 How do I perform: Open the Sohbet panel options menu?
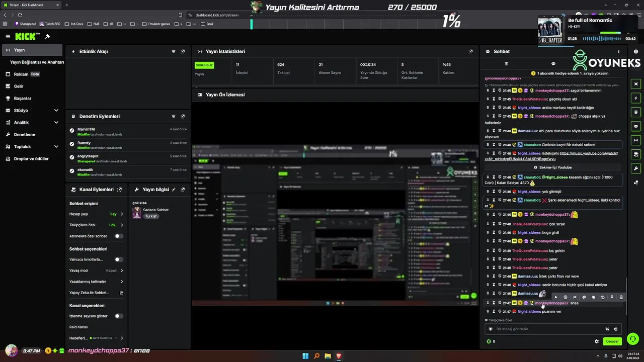619,51
